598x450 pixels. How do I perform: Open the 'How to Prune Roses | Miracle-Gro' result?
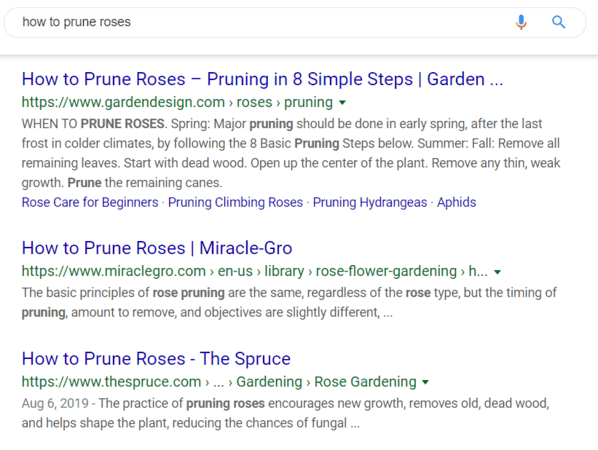157,248
